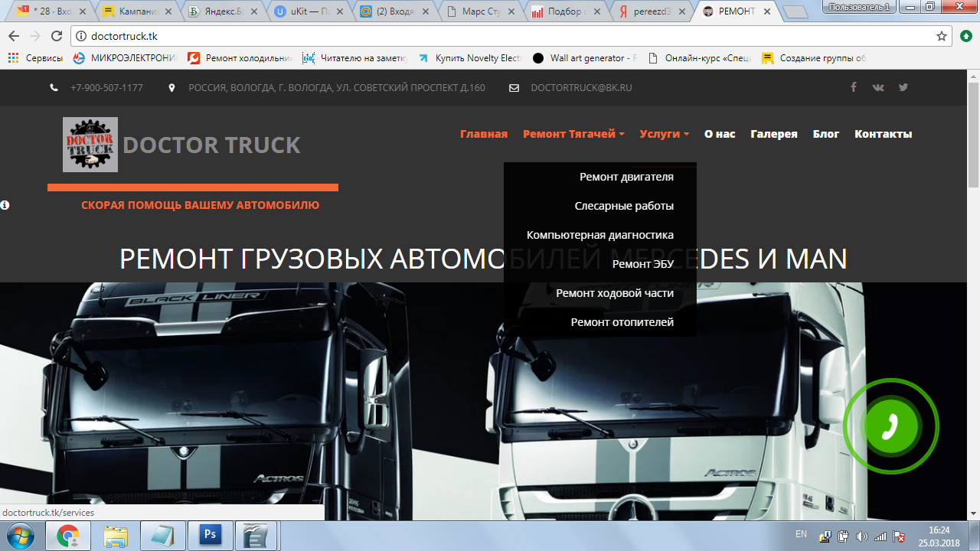Select Ремонт ЭБУ menu entry
The height and width of the screenshot is (551, 980).
pyautogui.click(x=600, y=264)
